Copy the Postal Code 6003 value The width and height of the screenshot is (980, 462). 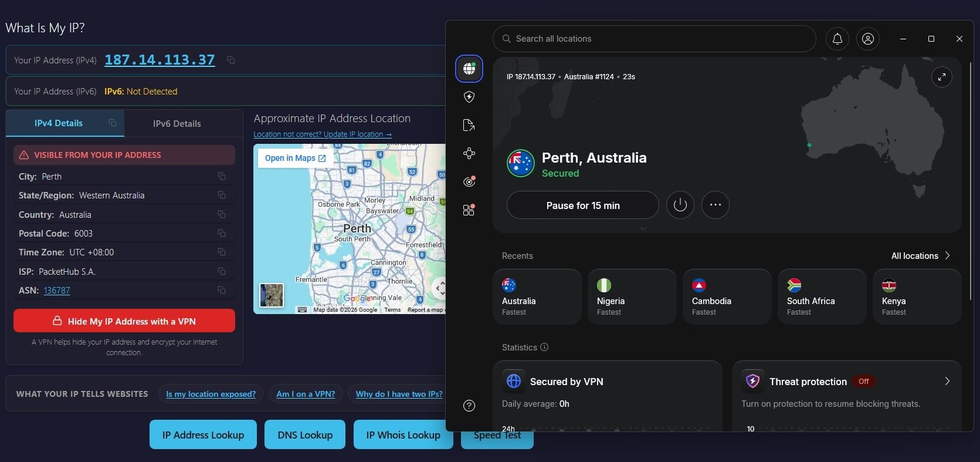point(222,233)
